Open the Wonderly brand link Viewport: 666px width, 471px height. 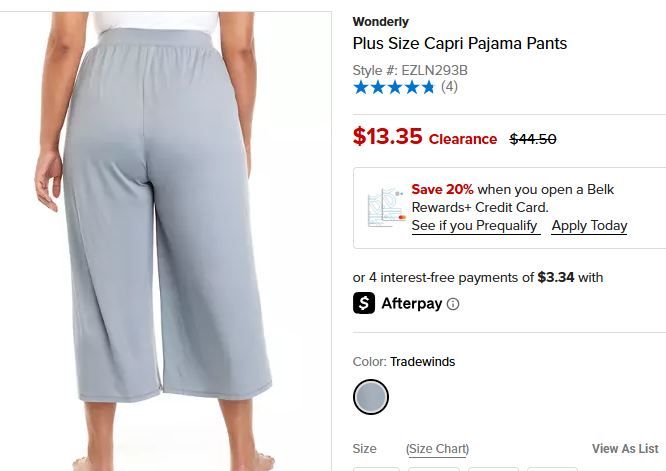(x=380, y=22)
